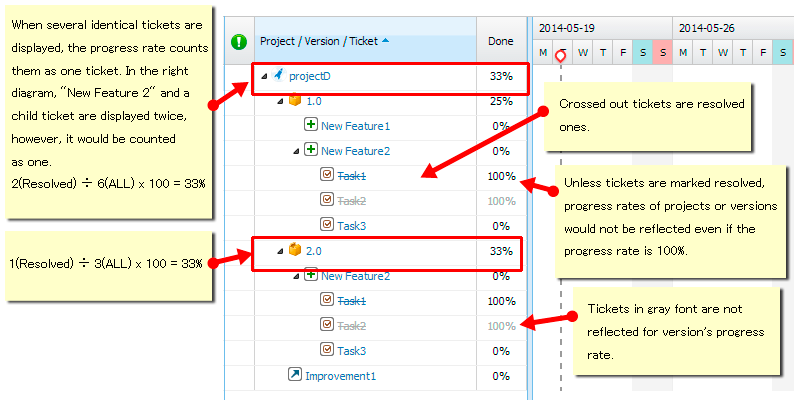Collapse the version 2.0 node

tap(280, 251)
